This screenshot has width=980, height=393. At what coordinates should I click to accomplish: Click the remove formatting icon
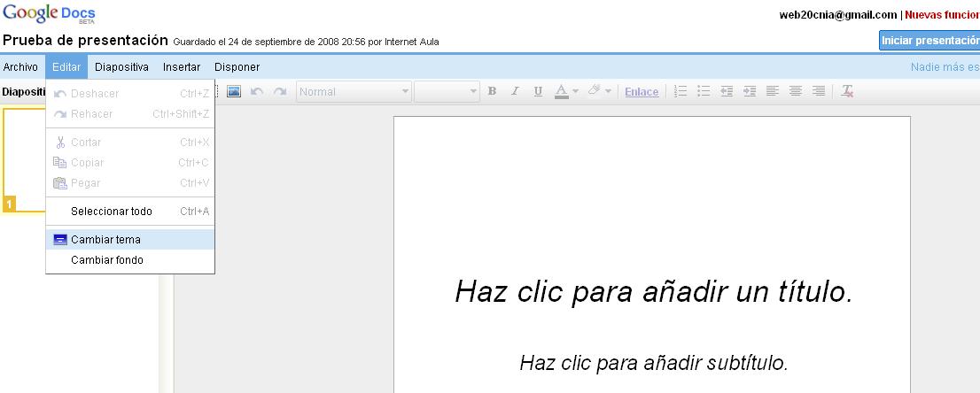(x=847, y=91)
